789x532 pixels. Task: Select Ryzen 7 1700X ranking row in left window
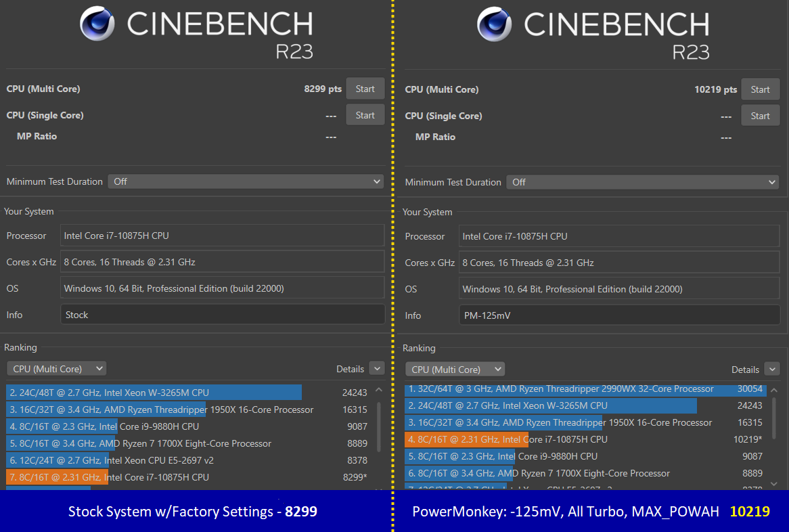point(187,443)
